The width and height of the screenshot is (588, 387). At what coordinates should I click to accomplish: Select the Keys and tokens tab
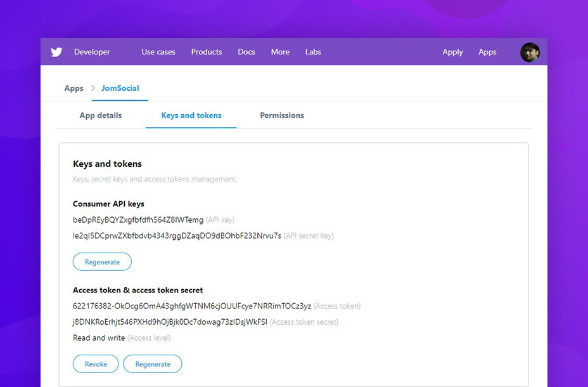click(191, 115)
